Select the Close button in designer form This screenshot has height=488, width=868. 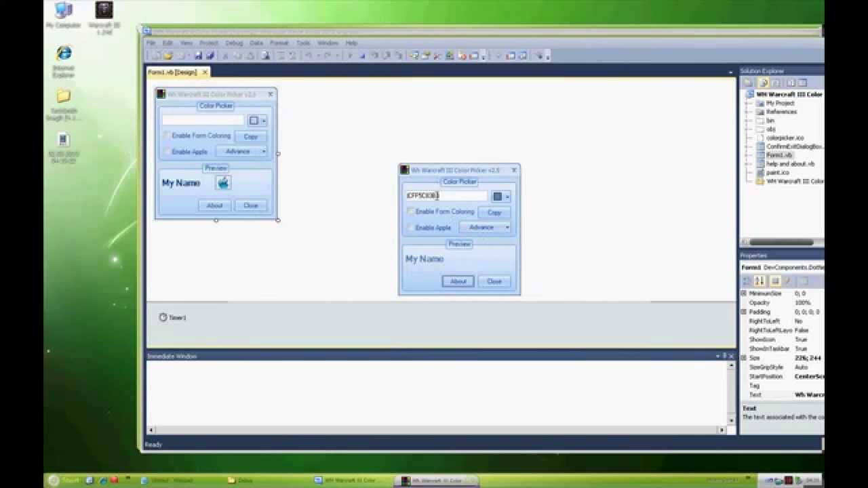251,205
